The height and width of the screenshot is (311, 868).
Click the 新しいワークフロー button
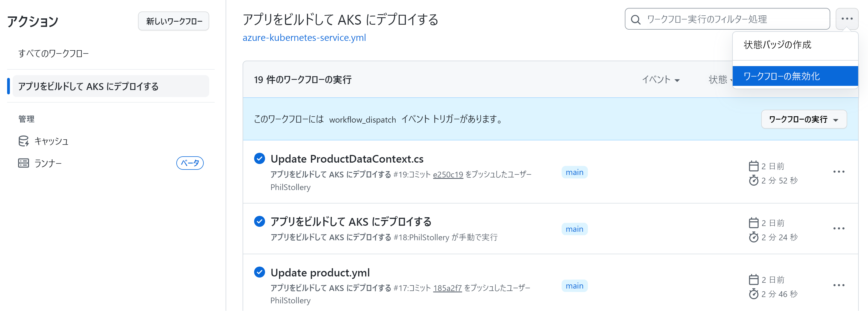click(x=173, y=21)
